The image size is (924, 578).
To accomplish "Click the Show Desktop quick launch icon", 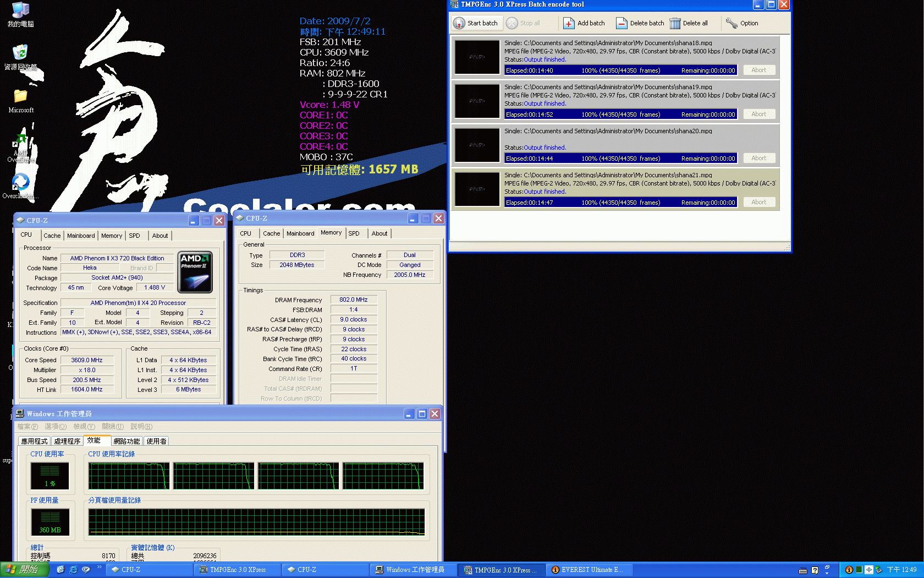I will pyautogui.click(x=61, y=570).
